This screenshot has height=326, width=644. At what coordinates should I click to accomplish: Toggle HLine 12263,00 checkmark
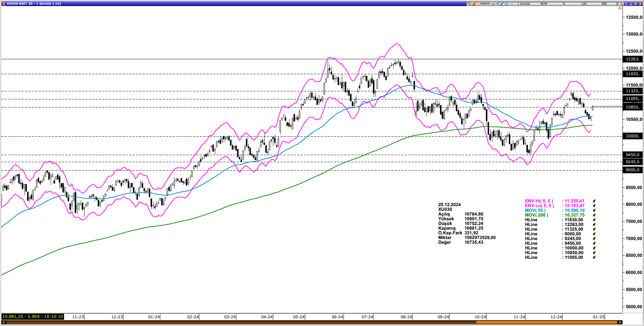click(594, 225)
